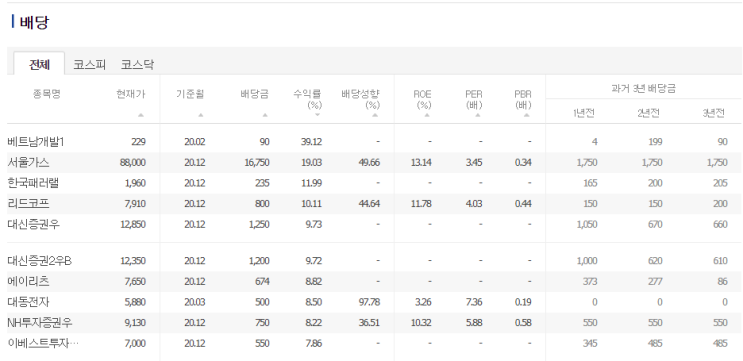Click 1년전 sub-header
This screenshot has height=361, width=743.
[x=584, y=113]
